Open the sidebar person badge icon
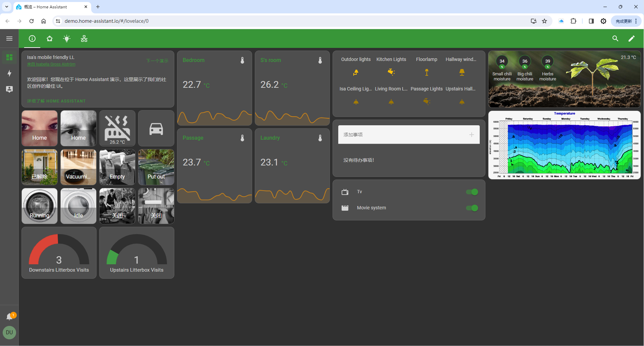Screen dimensions: 644x346 9,89
